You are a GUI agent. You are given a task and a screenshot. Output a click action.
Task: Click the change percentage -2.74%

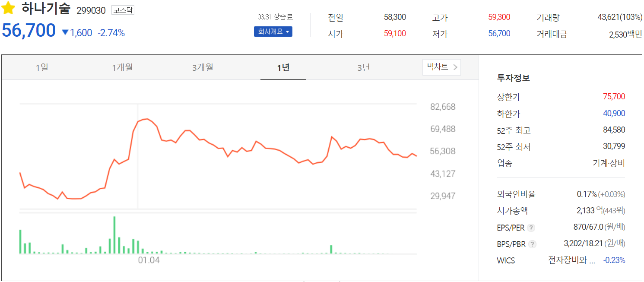coord(111,33)
